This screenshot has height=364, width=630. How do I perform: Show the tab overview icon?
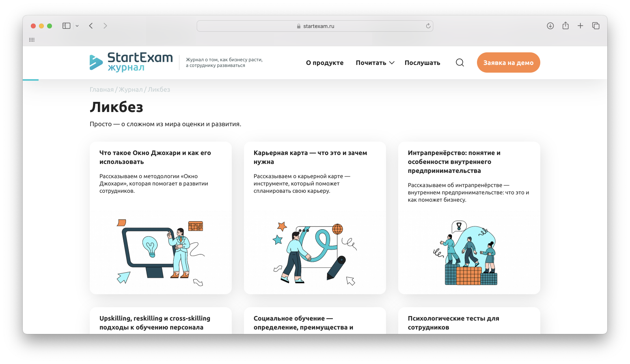(x=596, y=26)
